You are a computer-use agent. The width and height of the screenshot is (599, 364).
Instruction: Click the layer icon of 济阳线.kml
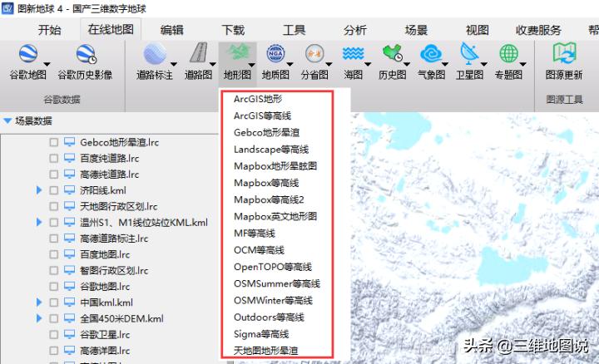click(x=69, y=190)
